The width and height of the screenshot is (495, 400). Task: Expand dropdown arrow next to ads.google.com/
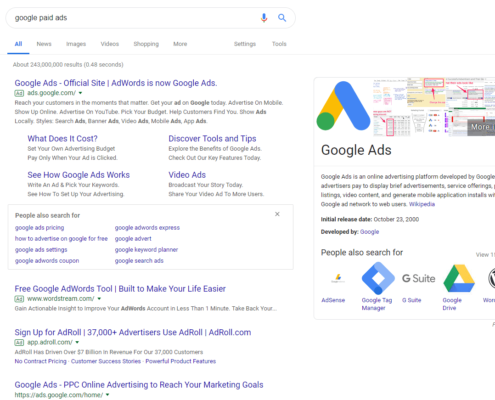80,93
